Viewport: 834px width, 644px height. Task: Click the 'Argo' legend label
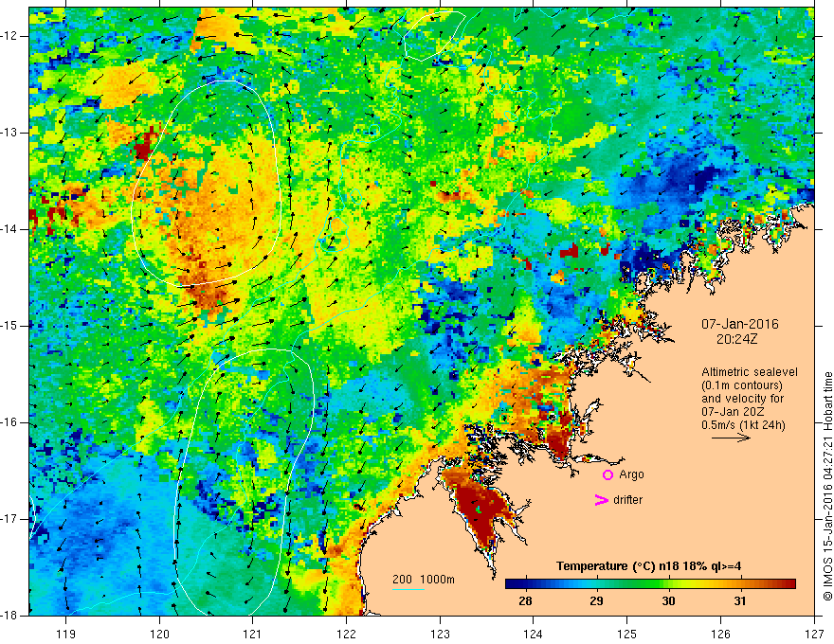click(x=631, y=474)
